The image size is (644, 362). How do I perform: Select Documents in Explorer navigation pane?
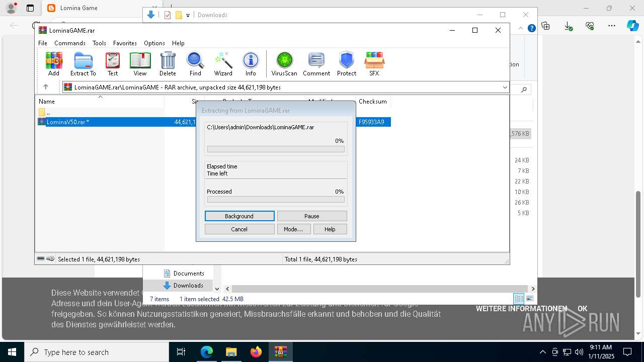click(184, 274)
